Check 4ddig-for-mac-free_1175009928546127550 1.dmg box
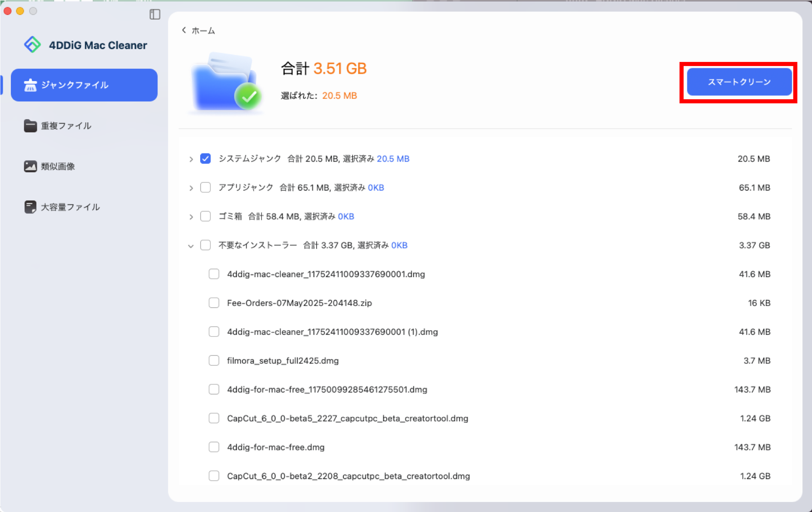Viewport: 812px width, 512px height. click(214, 389)
